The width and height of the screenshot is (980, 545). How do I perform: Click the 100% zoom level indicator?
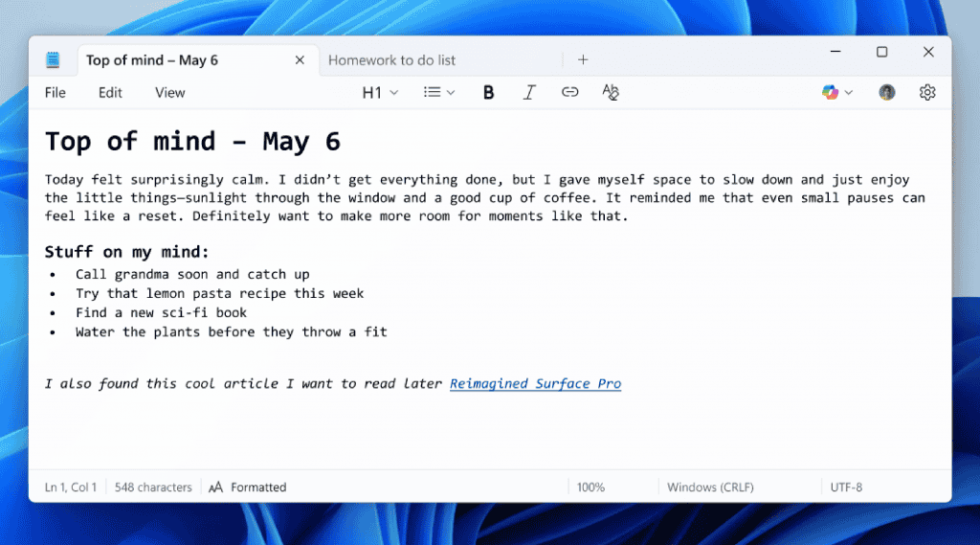[590, 487]
